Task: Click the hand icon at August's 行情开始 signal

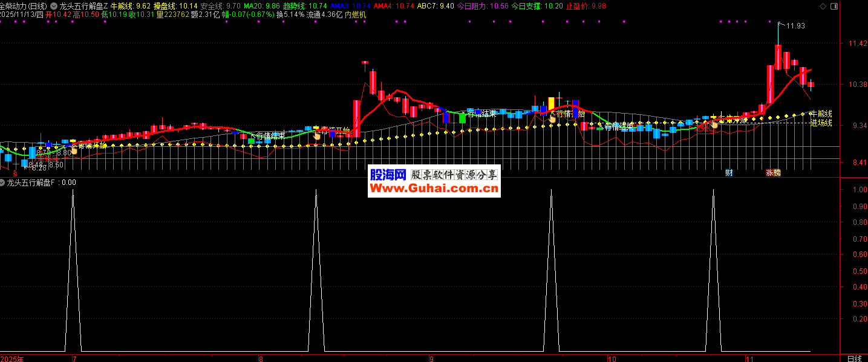Action: point(316,137)
